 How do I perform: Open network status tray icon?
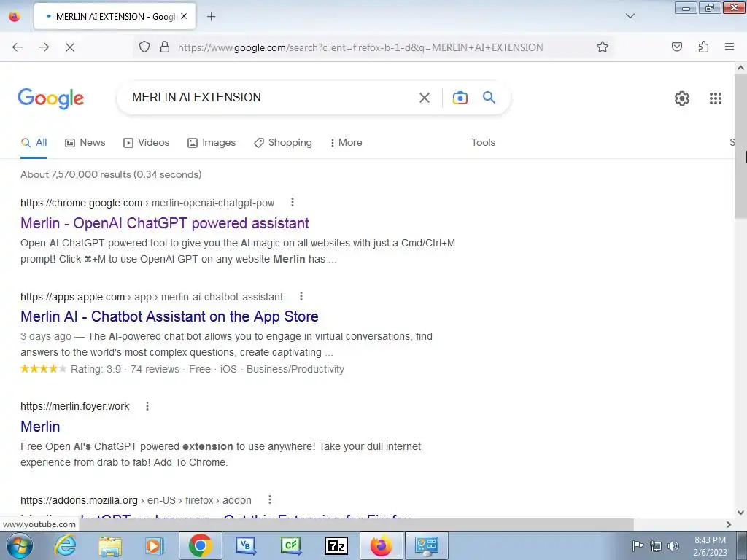(x=656, y=545)
